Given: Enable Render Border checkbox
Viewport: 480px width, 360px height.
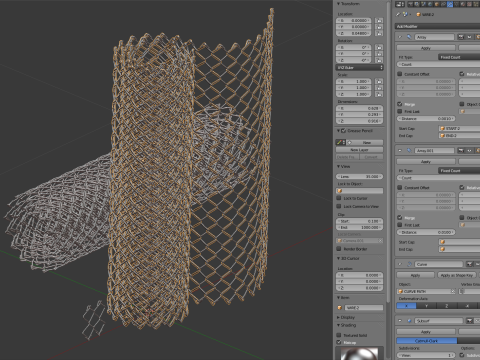Looking at the screenshot, I should point(339,249).
